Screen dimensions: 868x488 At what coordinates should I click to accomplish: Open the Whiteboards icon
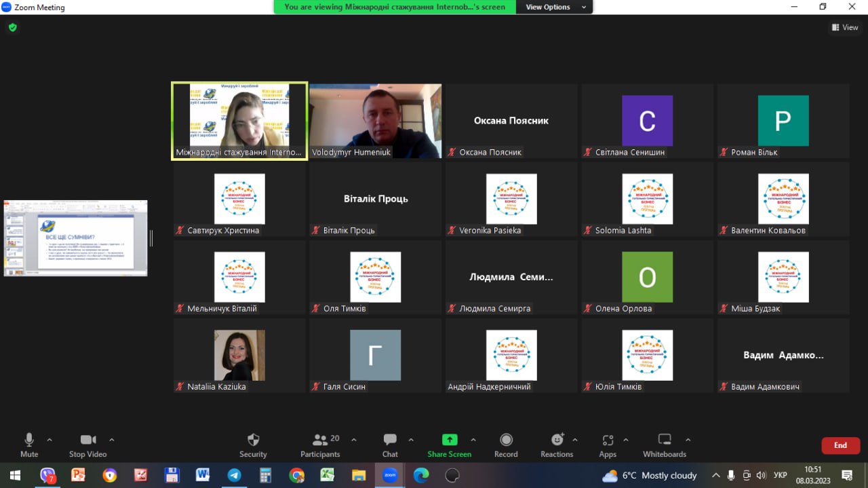pos(665,440)
